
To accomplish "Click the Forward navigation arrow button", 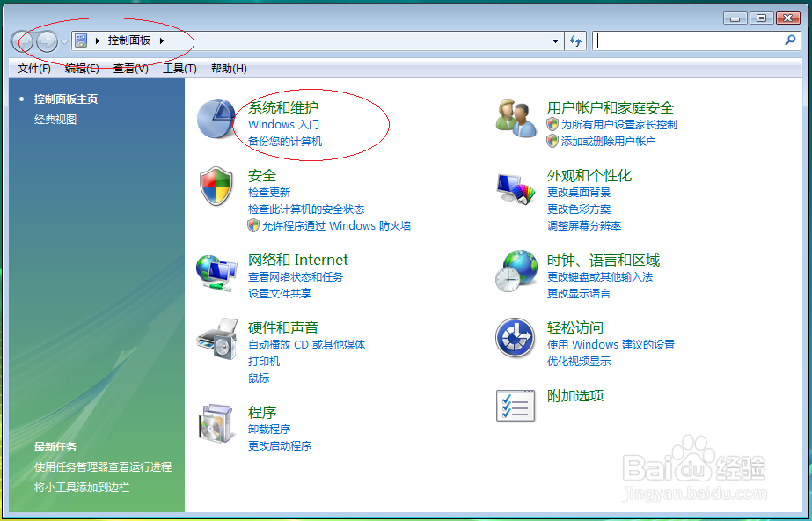I will 48,41.
